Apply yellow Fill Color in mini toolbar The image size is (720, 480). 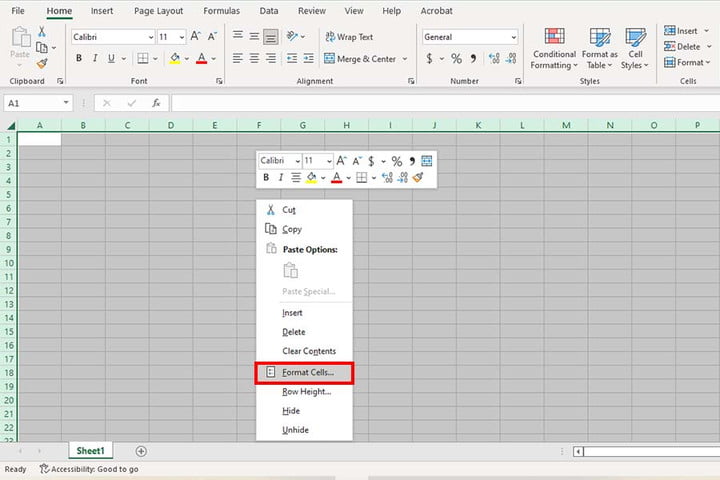311,177
